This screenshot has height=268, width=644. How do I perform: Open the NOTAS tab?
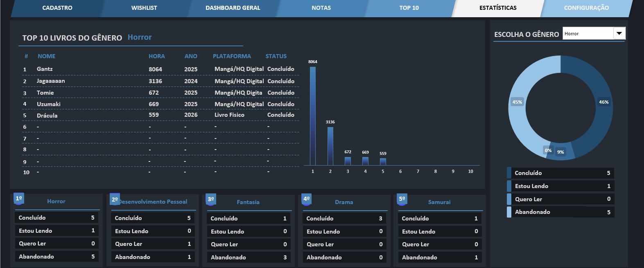point(321,8)
